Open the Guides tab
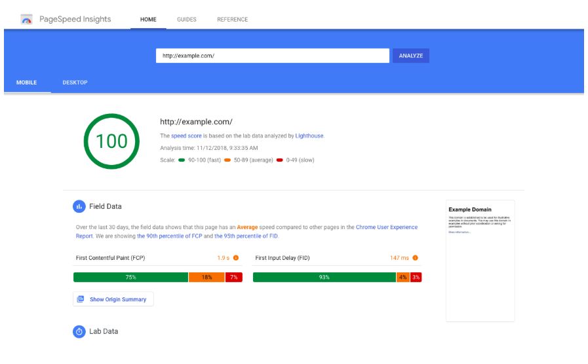This screenshot has height=364, width=588. [x=186, y=20]
